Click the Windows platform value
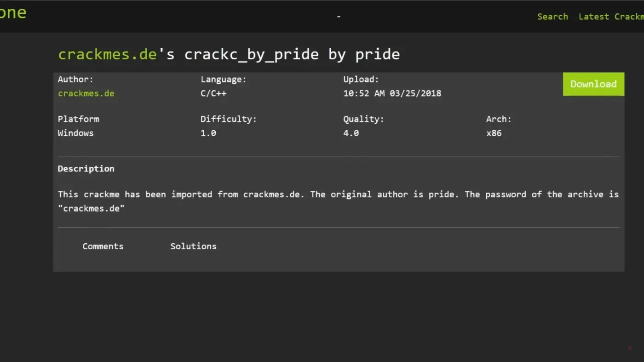Viewport: 644px width, 362px height. (75, 133)
